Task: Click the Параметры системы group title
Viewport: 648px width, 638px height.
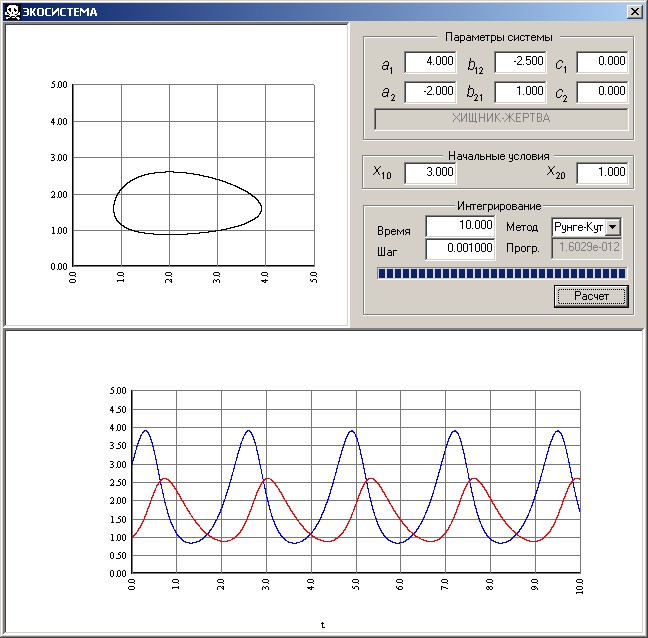Action: [499, 37]
